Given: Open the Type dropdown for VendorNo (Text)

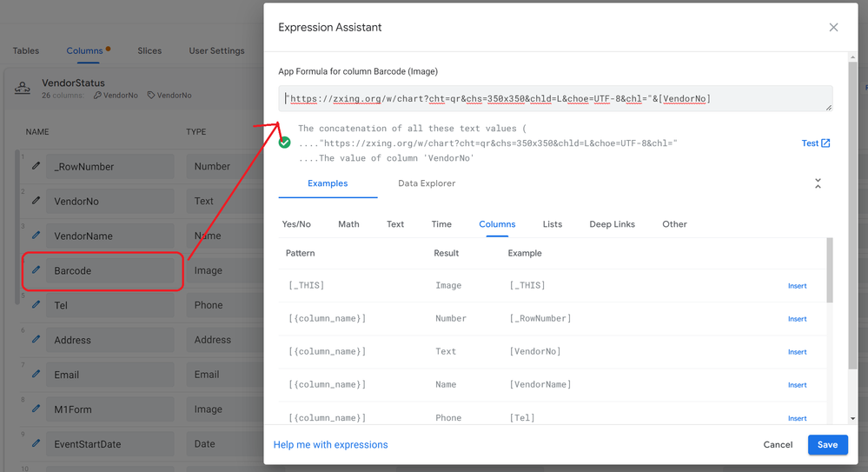Looking at the screenshot, I should pos(225,201).
